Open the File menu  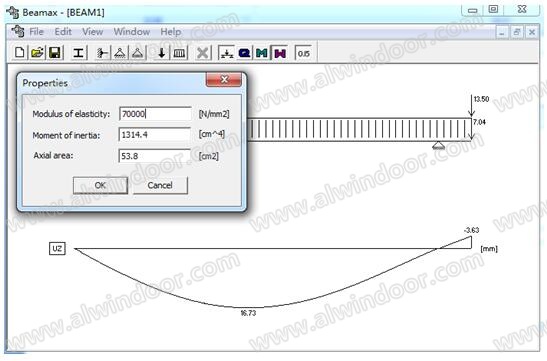[x=36, y=32]
